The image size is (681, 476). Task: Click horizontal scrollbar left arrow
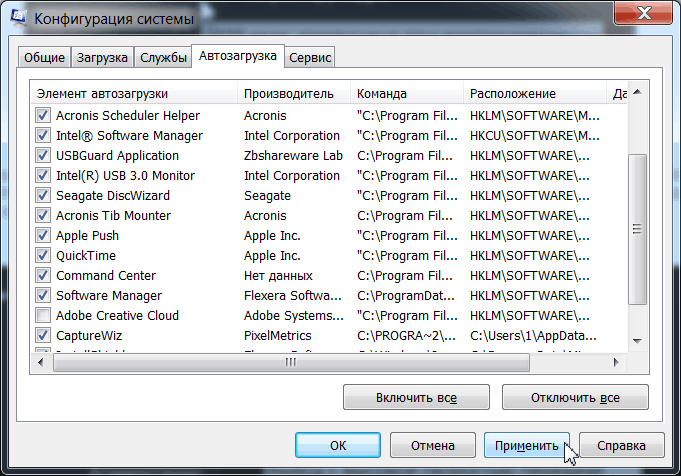(x=41, y=362)
